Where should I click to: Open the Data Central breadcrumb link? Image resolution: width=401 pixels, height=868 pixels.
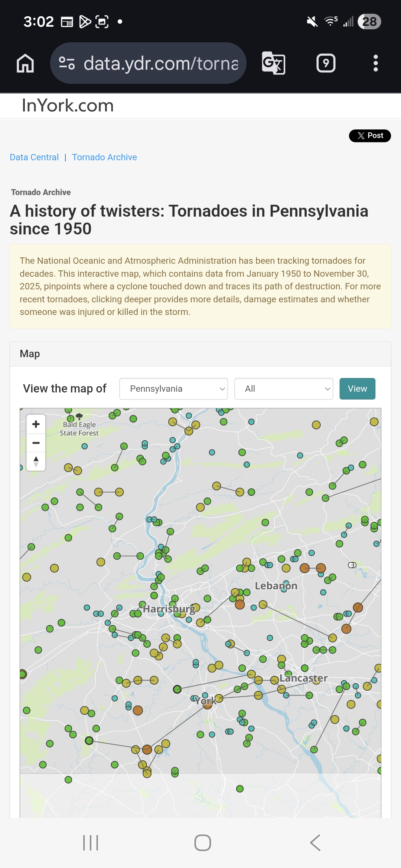(x=34, y=157)
